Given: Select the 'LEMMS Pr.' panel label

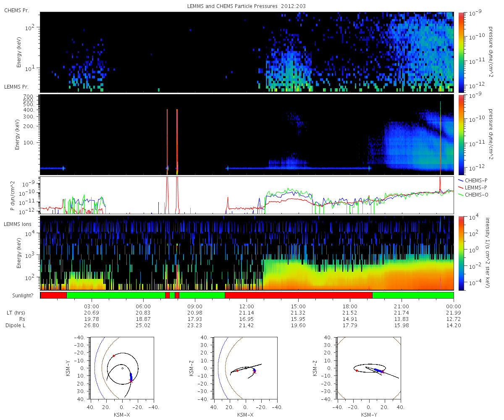Looking at the screenshot, I should tap(17, 87).
